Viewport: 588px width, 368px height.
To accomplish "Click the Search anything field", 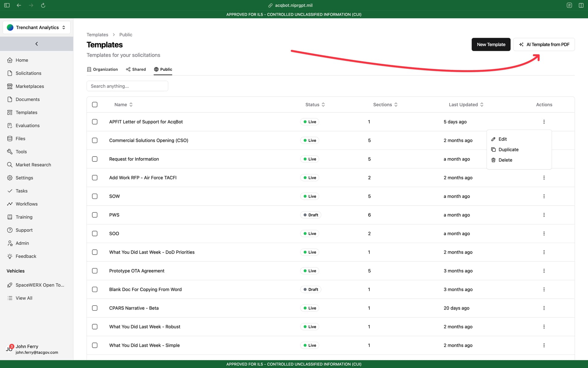I will pos(127,86).
